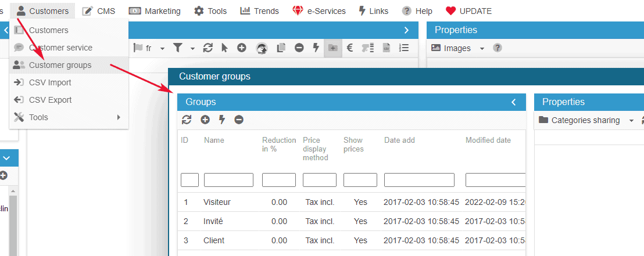644x256 pixels.
Task: Select CSV Import from the Customers menu
Action: point(50,82)
